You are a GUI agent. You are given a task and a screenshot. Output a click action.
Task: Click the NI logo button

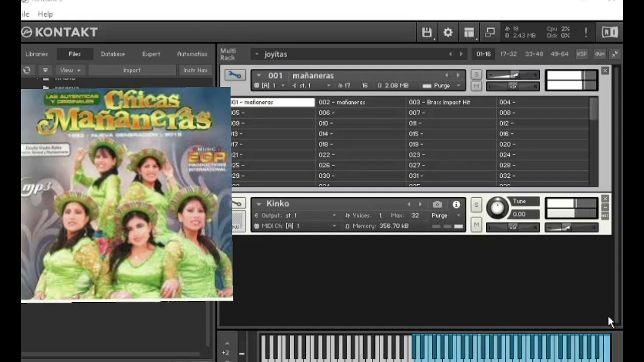coord(609,33)
